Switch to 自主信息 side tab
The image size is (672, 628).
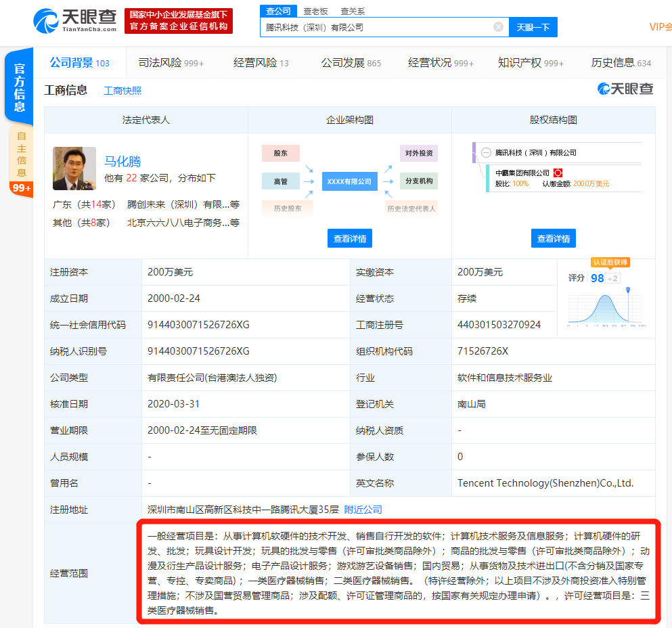coord(21,154)
